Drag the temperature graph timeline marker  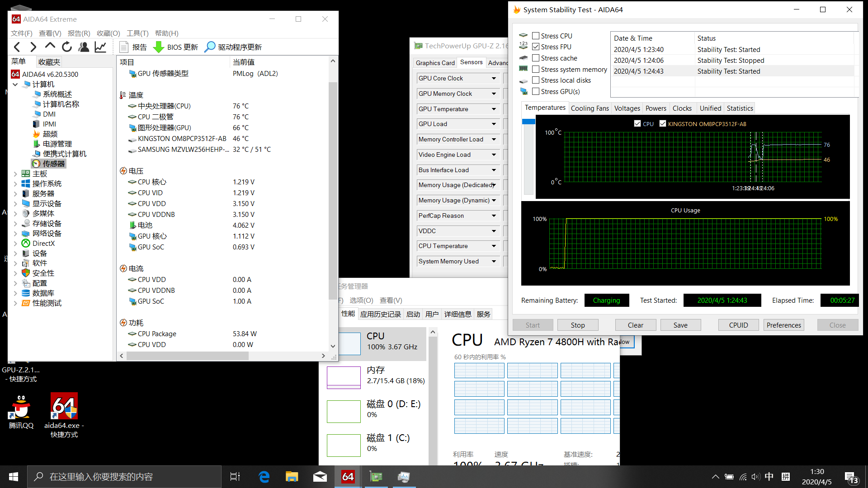click(756, 157)
